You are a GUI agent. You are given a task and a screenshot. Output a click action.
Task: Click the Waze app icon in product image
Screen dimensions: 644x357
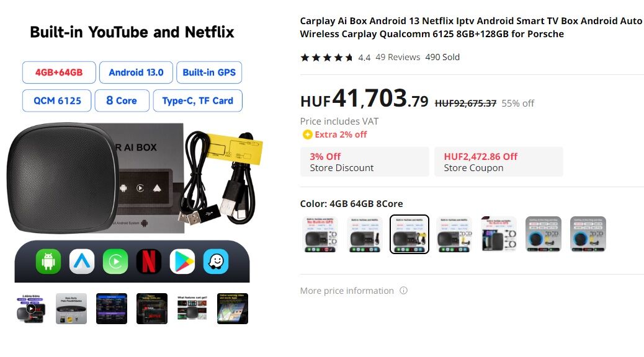point(216,262)
